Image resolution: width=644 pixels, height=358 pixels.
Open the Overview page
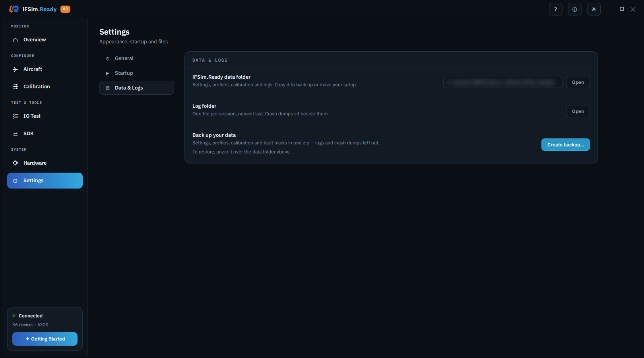point(45,40)
